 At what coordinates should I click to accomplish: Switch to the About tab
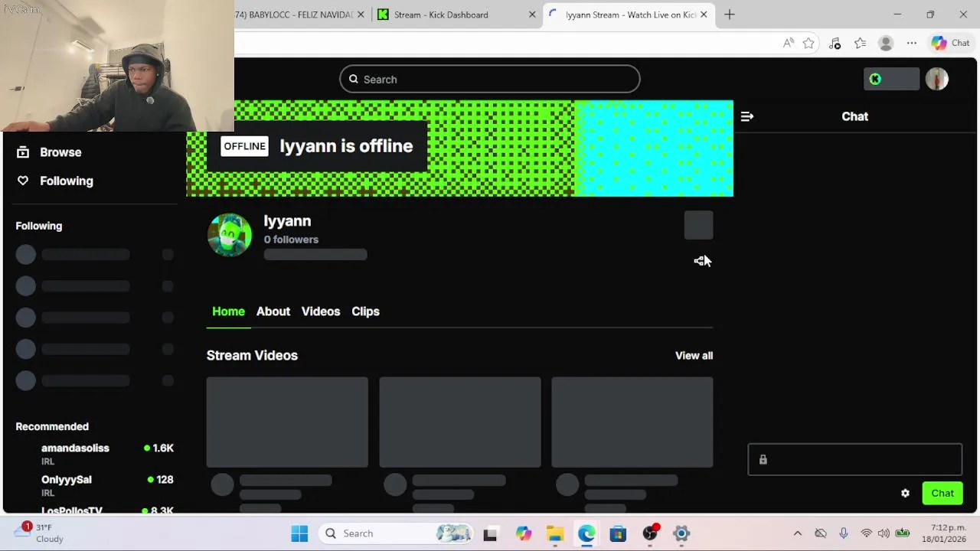tap(273, 311)
